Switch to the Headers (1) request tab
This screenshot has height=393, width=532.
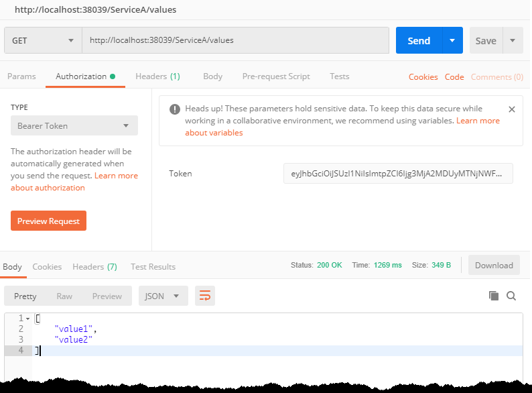[157, 76]
